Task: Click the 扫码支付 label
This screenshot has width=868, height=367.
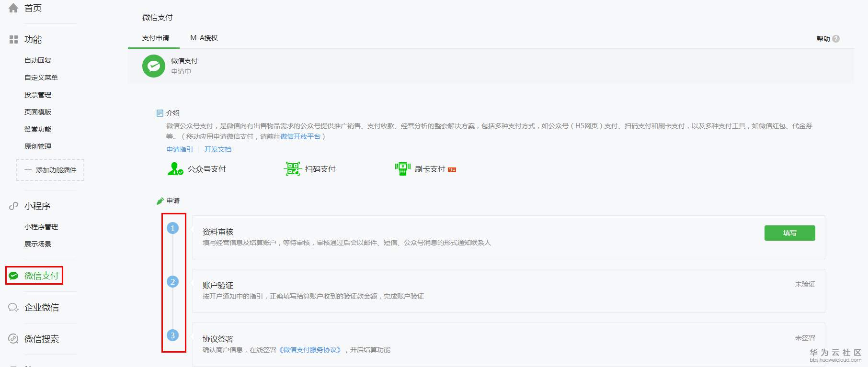Action: 320,169
